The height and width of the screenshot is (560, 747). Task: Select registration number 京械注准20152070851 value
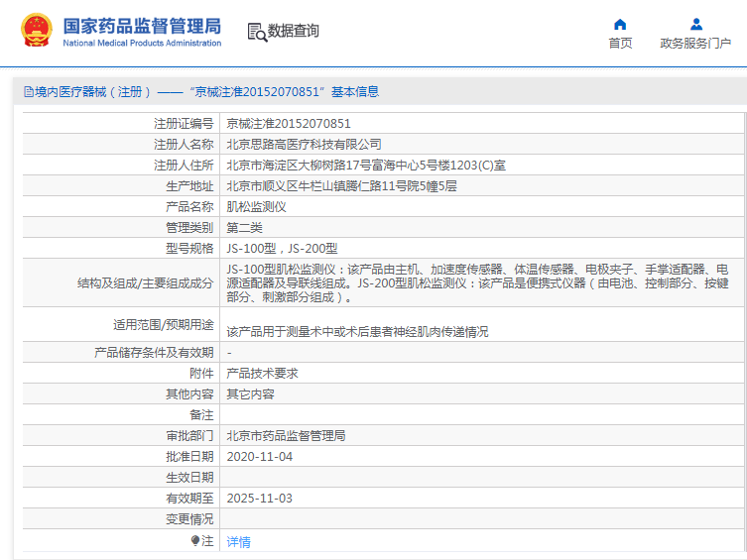pos(289,124)
